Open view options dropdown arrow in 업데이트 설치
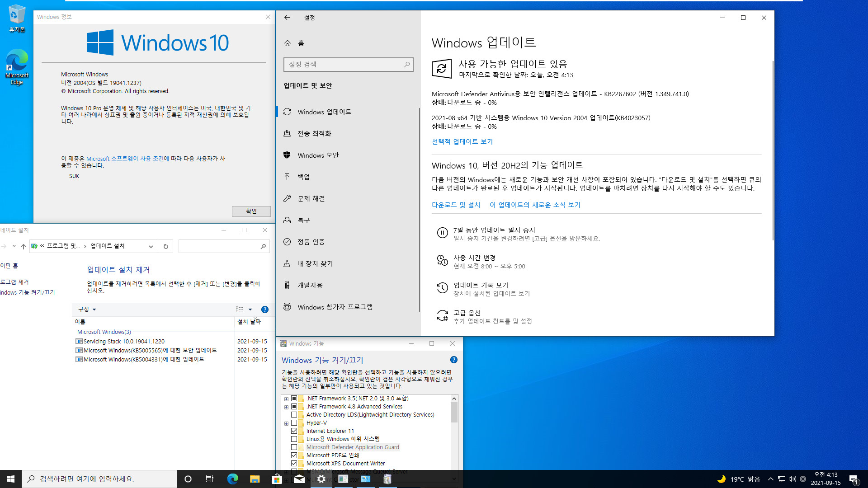Image resolution: width=868 pixels, height=488 pixels. pos(250,310)
